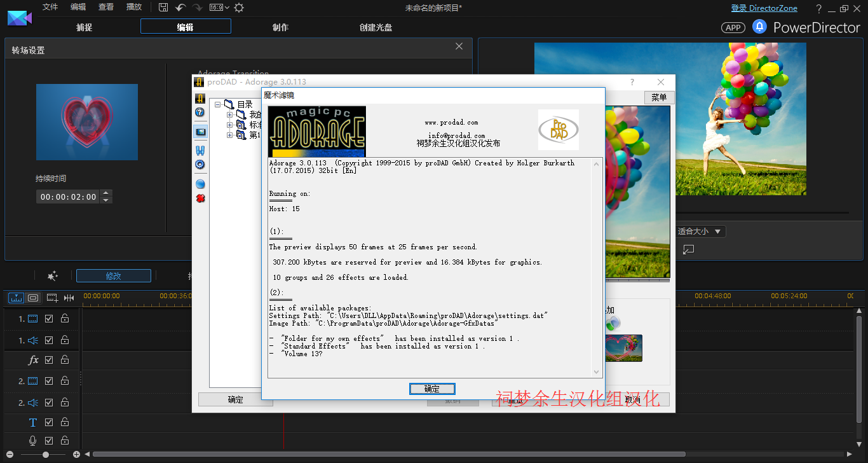
Task: Open the Adorage blue gear settings icon
Action: 200,165
